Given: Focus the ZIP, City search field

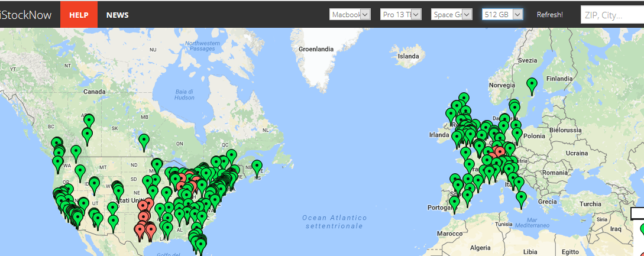Looking at the screenshot, I should tap(612, 15).
